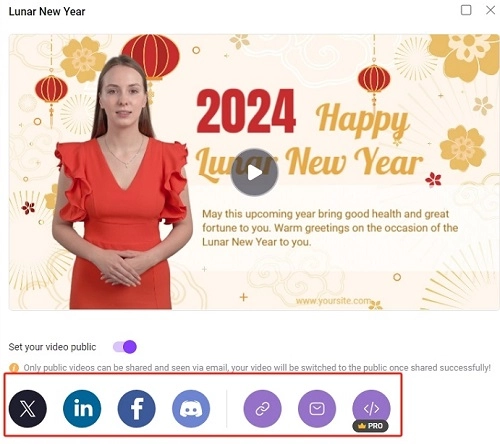Viewport: 500px width, 444px height.
Task: Share the video on LinkedIn
Action: (82, 408)
